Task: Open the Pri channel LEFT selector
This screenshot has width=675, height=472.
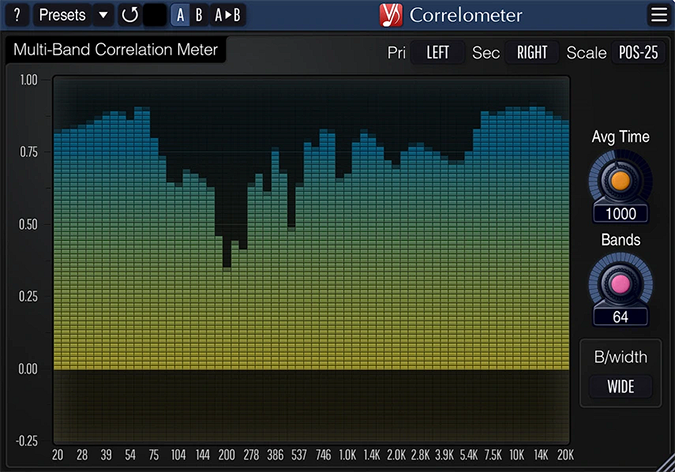Action: 438,53
